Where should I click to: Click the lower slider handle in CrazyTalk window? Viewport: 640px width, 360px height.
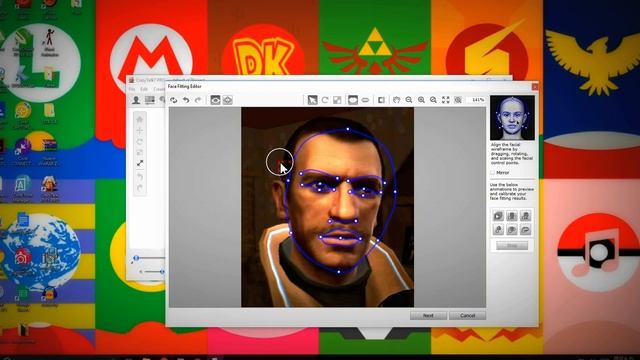click(x=162, y=271)
